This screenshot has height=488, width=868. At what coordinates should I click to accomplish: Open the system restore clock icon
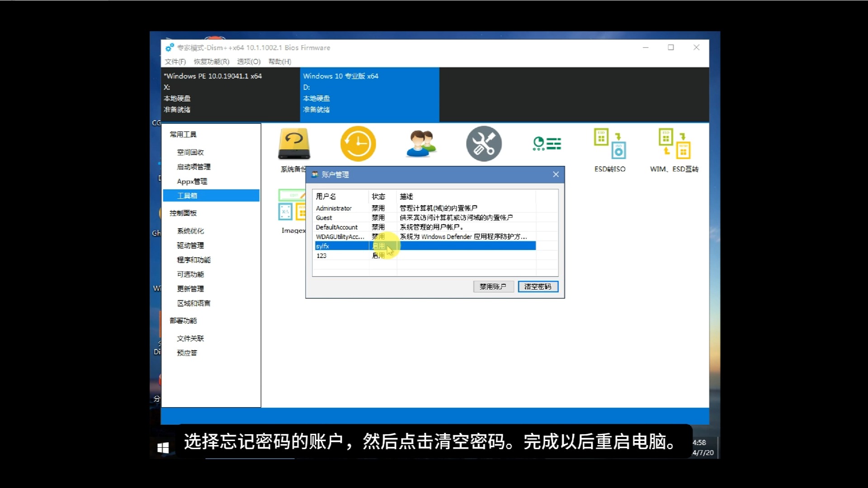coord(358,143)
